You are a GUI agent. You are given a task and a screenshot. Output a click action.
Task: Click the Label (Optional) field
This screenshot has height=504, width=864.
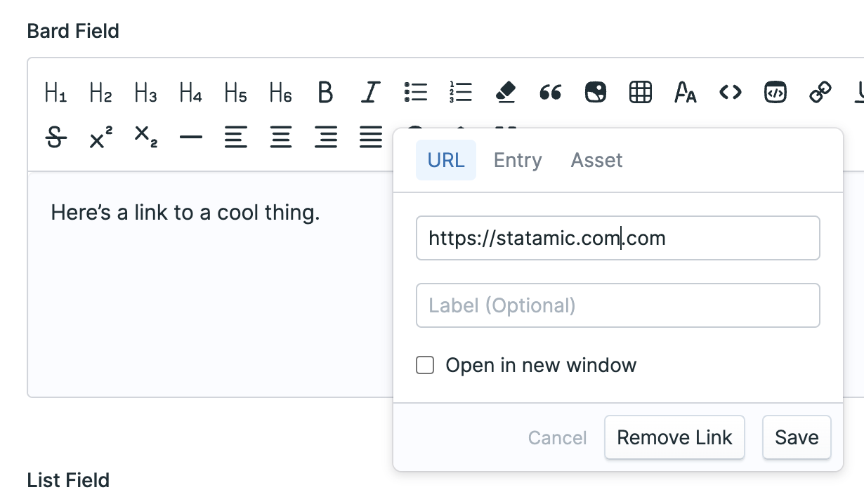(618, 305)
